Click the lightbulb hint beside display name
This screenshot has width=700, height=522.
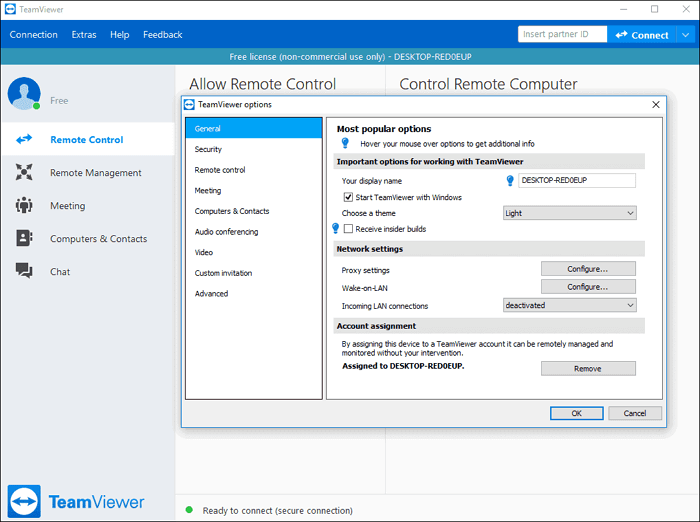pos(509,181)
